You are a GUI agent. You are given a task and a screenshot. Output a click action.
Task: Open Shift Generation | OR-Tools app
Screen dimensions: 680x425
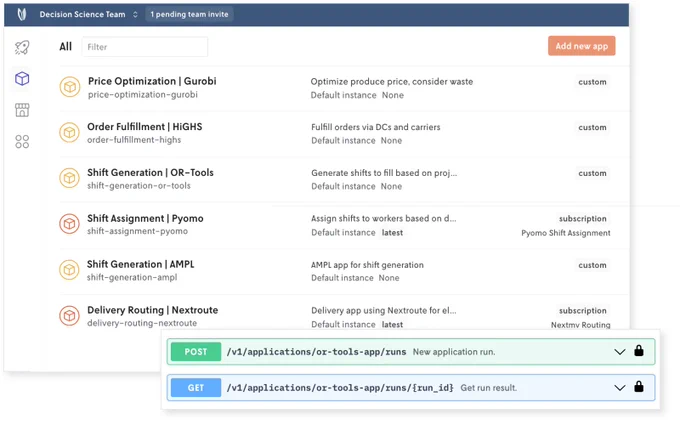tap(150, 173)
